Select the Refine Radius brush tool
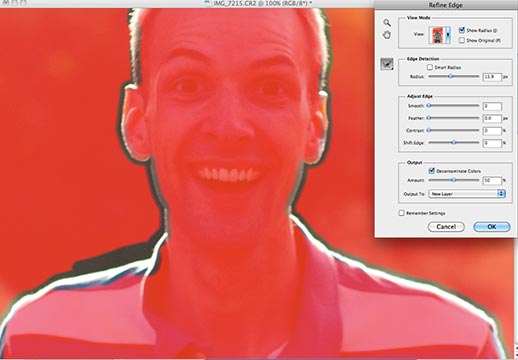 (387, 64)
